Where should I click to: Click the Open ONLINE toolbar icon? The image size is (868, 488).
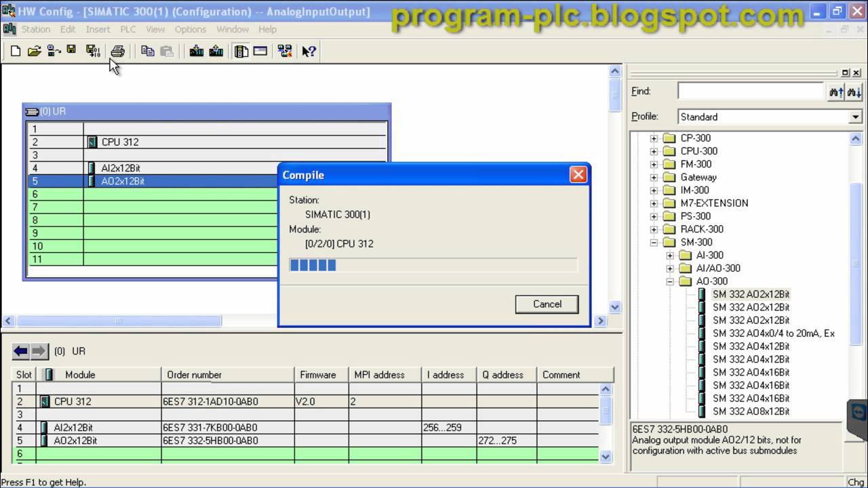tap(54, 51)
